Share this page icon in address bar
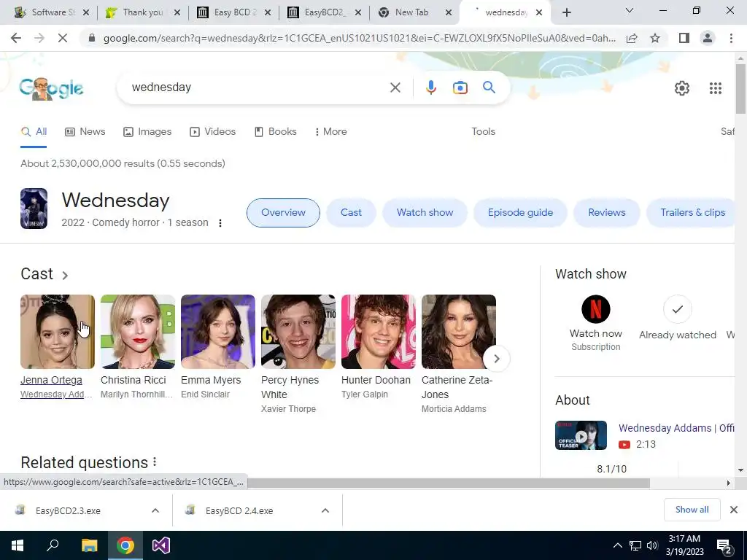Screen dimensions: 747x560 (x=632, y=38)
